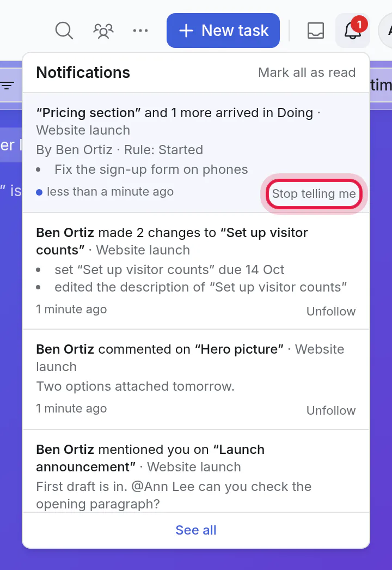Click Mark all as read

click(307, 72)
